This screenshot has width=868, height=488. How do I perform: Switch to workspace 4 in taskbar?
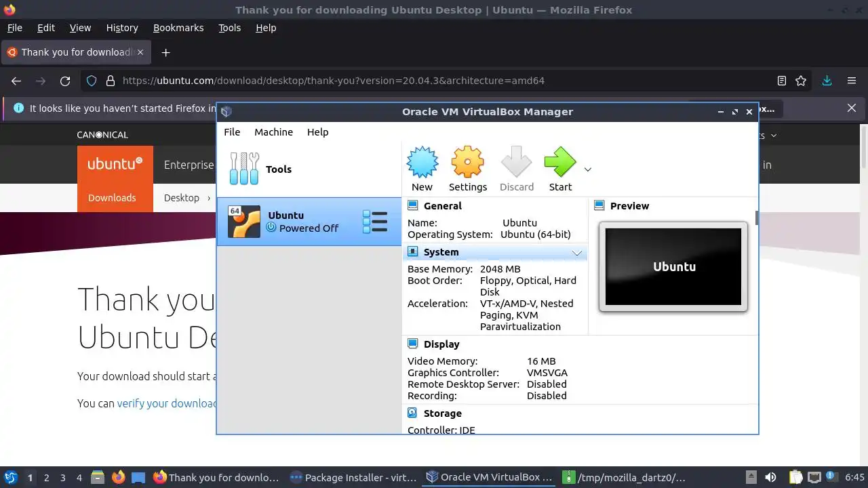[x=79, y=478]
